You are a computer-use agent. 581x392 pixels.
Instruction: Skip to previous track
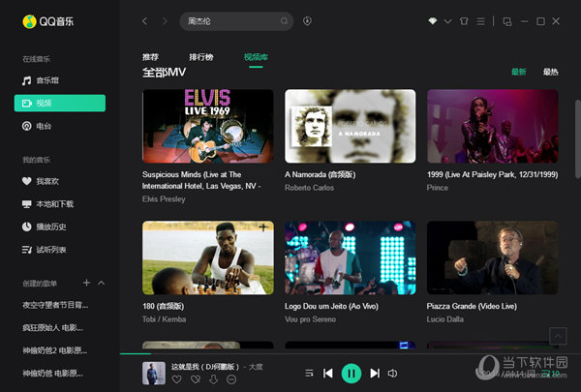click(328, 373)
